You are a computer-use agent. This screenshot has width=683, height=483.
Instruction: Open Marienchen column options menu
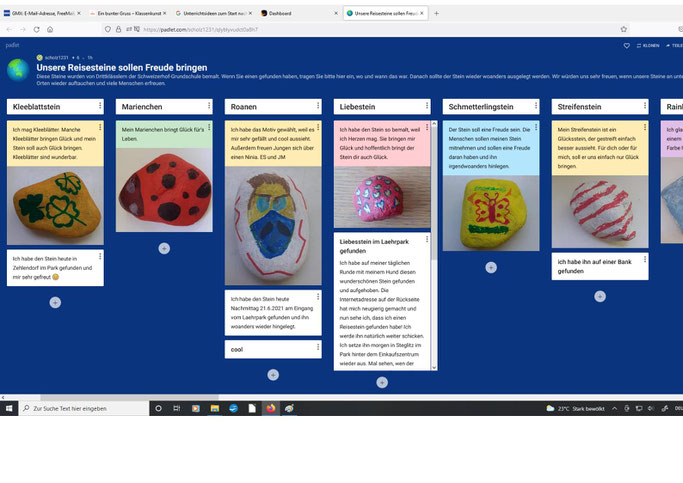click(209, 106)
